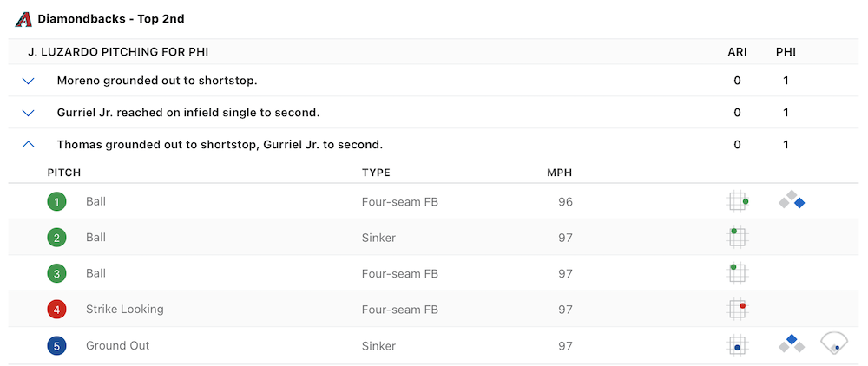Click pitch 1 strike zone location icon
The width and height of the screenshot is (868, 366).
(x=737, y=201)
